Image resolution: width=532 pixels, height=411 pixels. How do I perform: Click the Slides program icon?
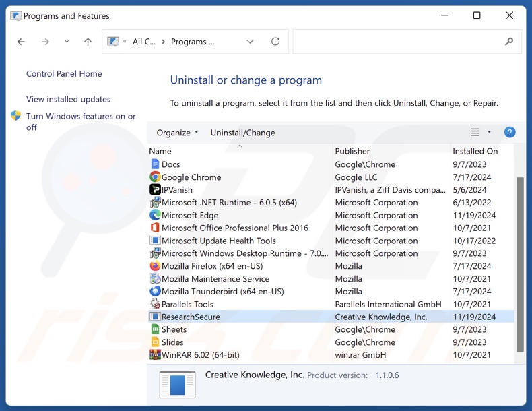[155, 342]
